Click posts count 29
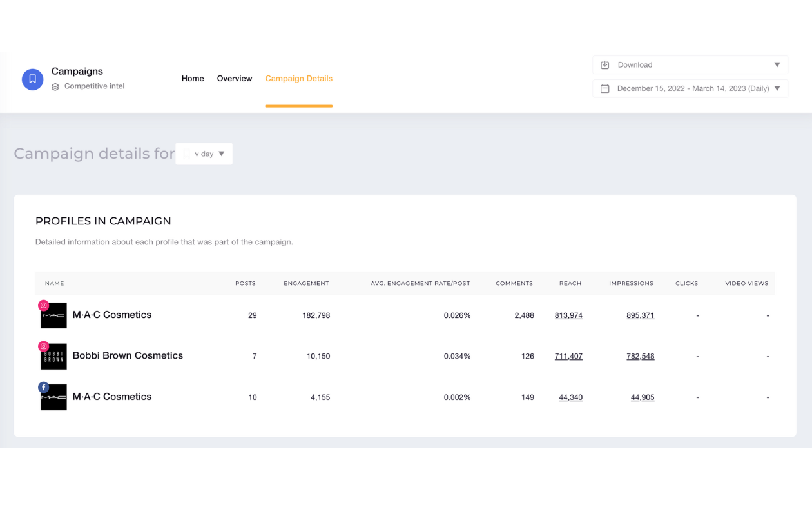Screen dimensions: 812x516 tap(253, 315)
